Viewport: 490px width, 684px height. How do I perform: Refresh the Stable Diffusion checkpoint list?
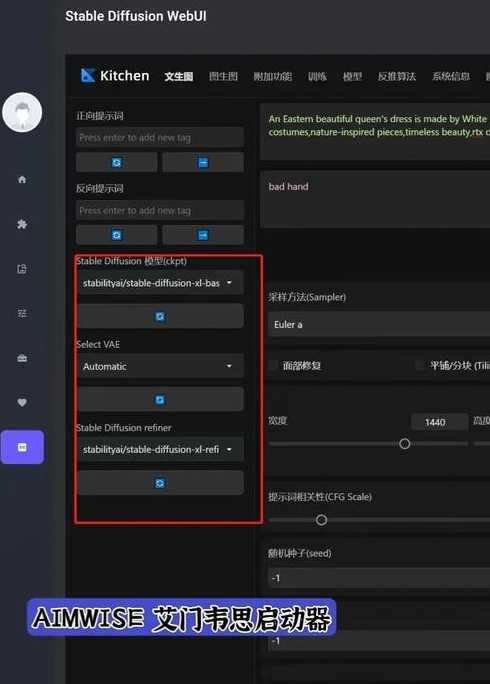160,316
